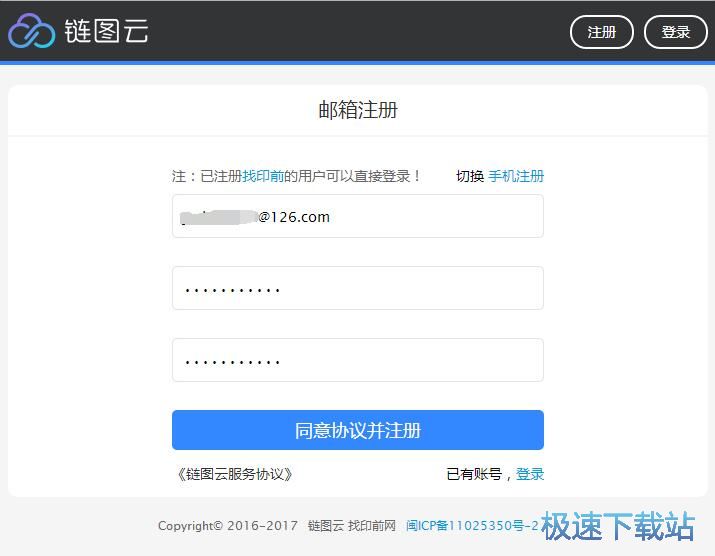715x556 pixels.
Task: Open the 闽ICP备11025350号-2 footer link
Action: point(472,526)
